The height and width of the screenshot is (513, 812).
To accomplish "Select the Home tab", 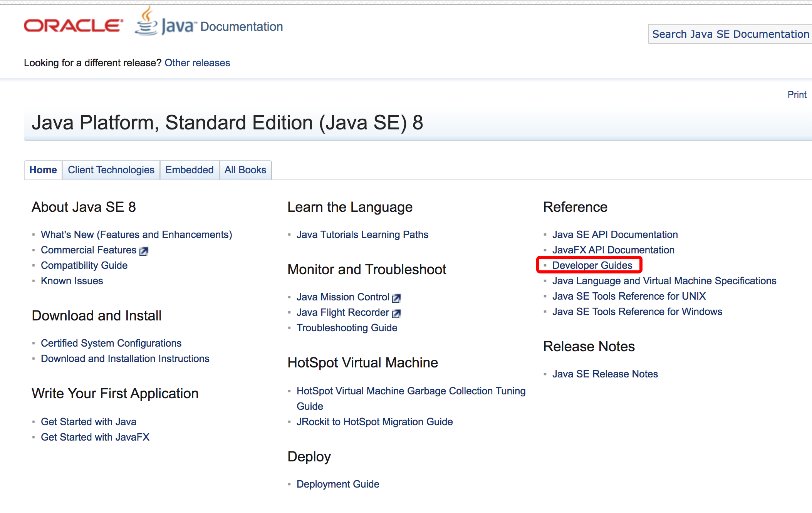I will click(x=43, y=170).
